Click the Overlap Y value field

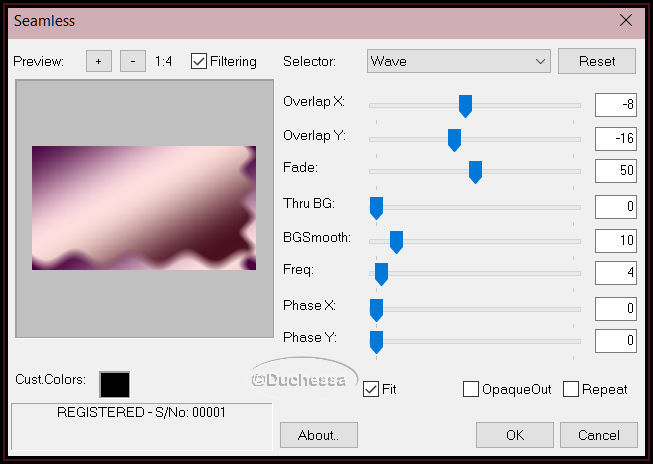[616, 139]
